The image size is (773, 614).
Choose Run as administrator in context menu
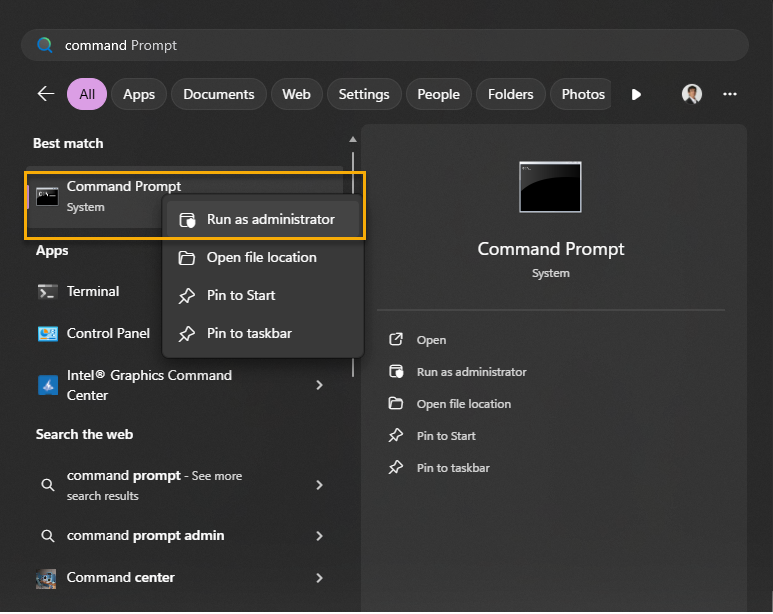coord(263,219)
